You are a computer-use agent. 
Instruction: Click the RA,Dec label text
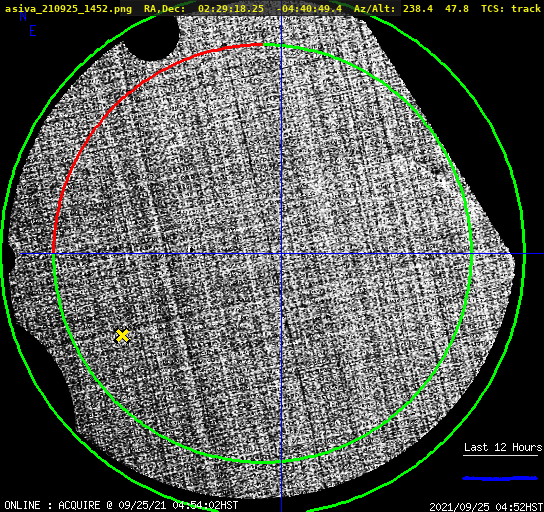(164, 9)
